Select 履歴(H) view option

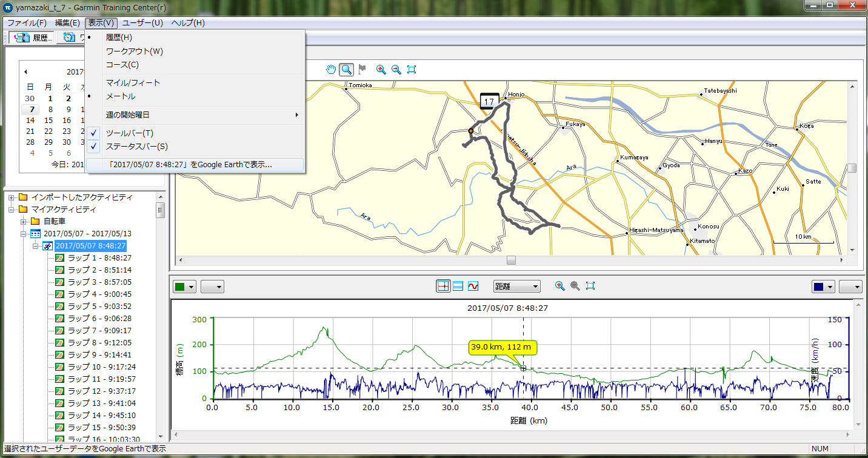pos(195,38)
